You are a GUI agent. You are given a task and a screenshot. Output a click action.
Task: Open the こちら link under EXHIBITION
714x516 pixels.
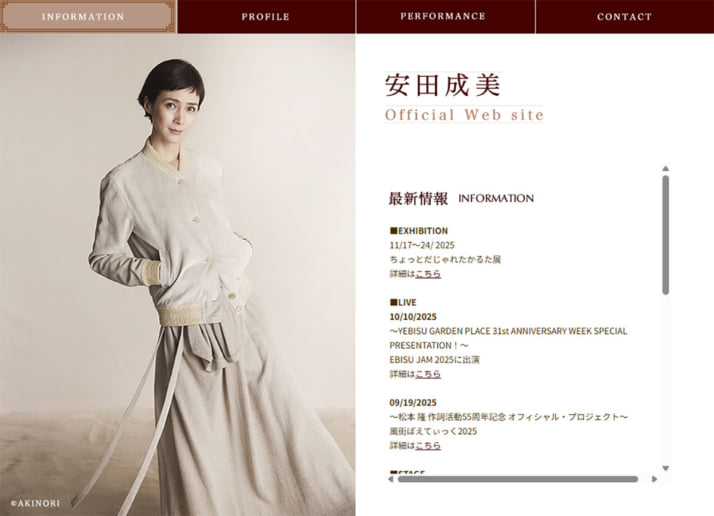coord(428,274)
